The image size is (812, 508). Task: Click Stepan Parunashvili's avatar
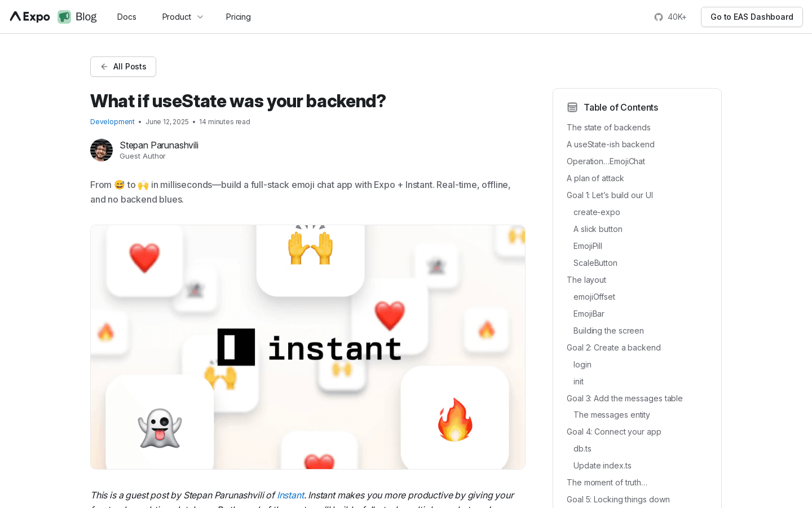pos(101,150)
